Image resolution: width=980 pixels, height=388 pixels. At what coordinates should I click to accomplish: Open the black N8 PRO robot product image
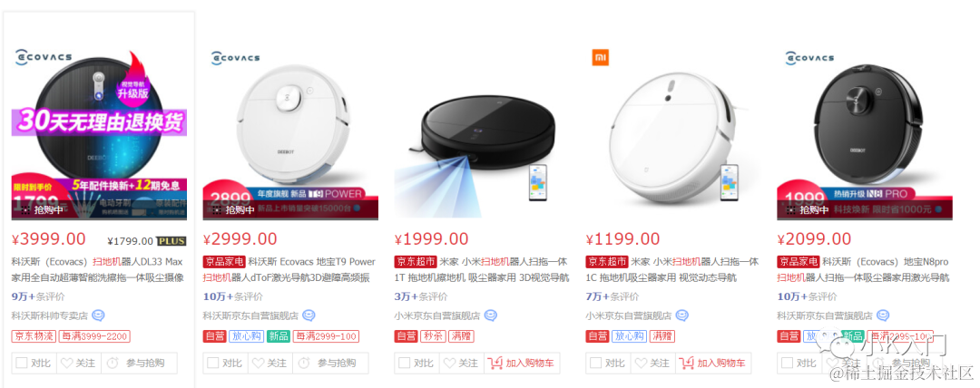click(865, 133)
